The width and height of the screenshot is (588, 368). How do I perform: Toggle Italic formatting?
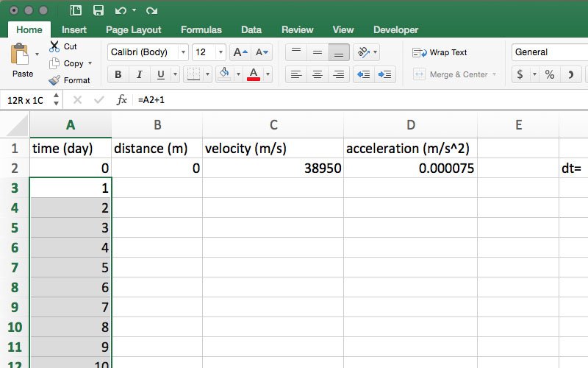[139, 74]
